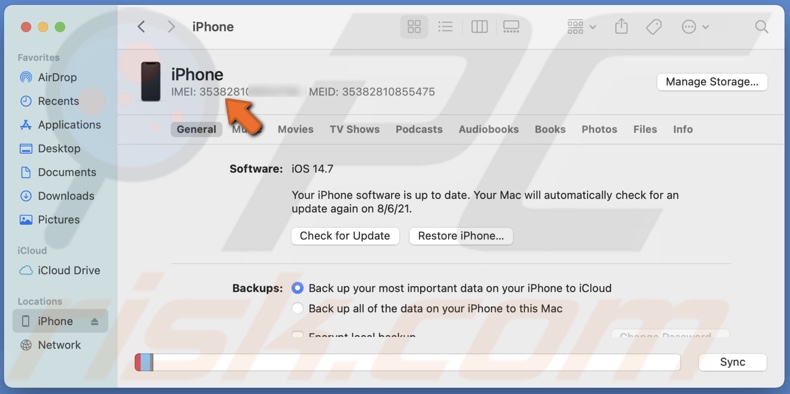Click the iPhone device image
This screenshot has width=790, height=394.
[x=151, y=82]
